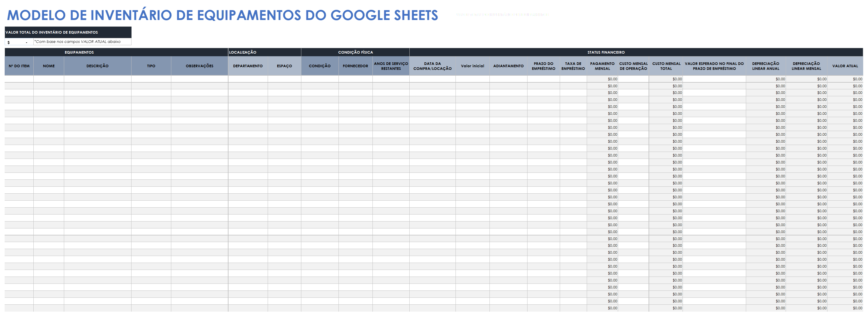Select the VALOR ATUAL column header

tap(845, 66)
